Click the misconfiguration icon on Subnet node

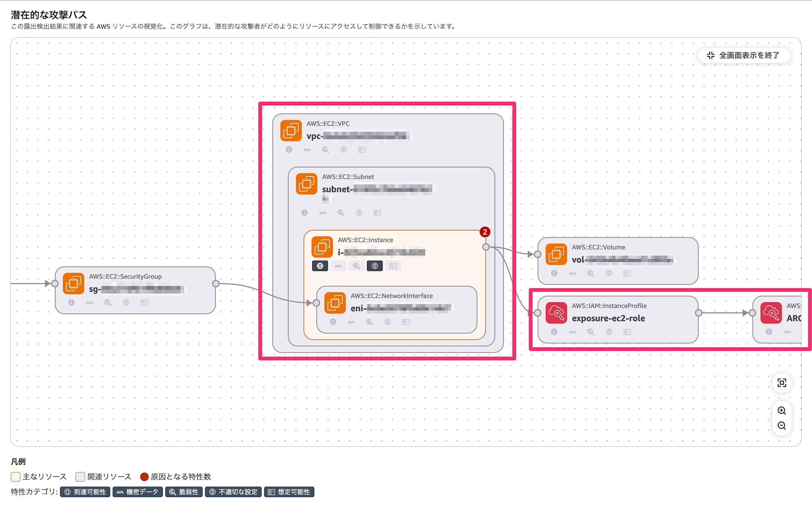359,213
